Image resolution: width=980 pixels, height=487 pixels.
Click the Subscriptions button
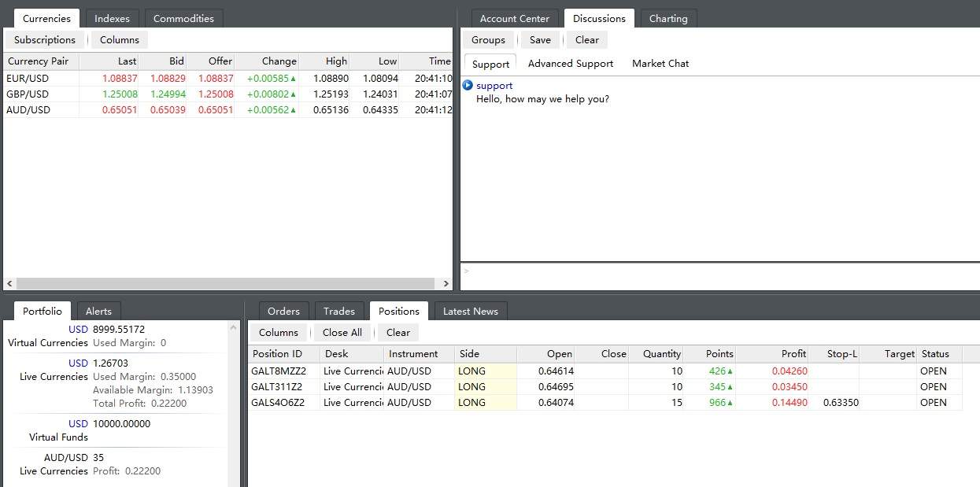click(45, 40)
